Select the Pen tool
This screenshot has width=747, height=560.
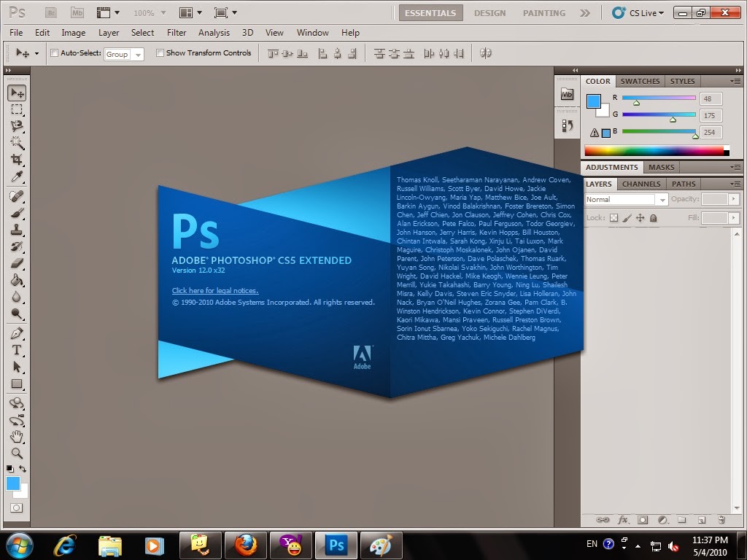(17, 333)
